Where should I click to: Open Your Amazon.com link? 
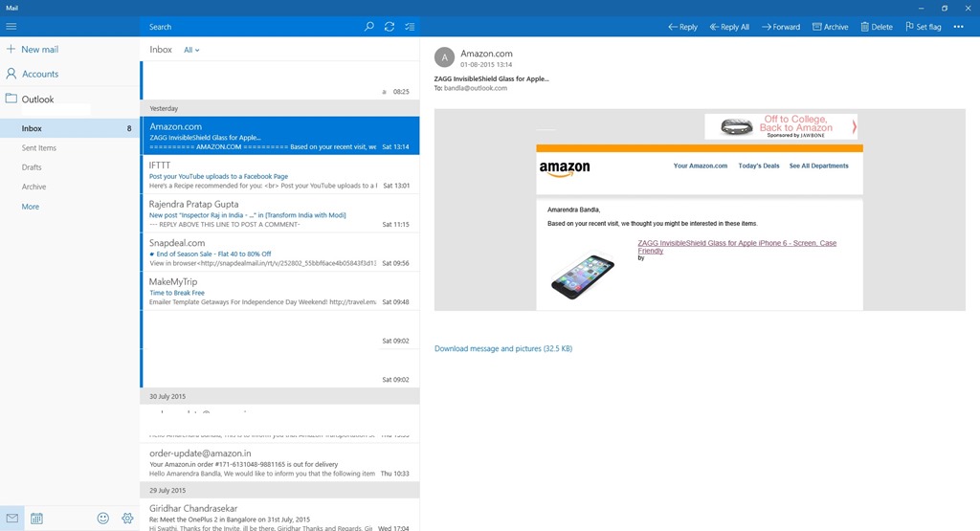click(700, 166)
